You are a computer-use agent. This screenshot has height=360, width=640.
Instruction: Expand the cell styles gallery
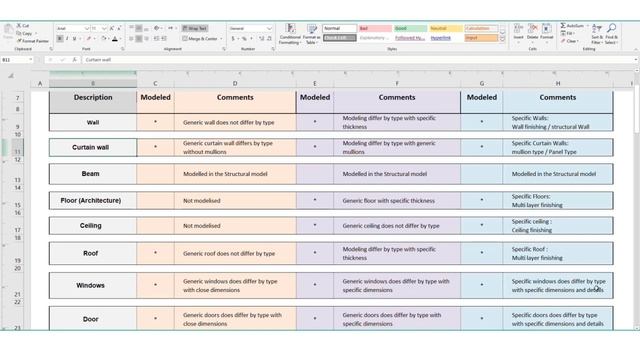click(502, 40)
